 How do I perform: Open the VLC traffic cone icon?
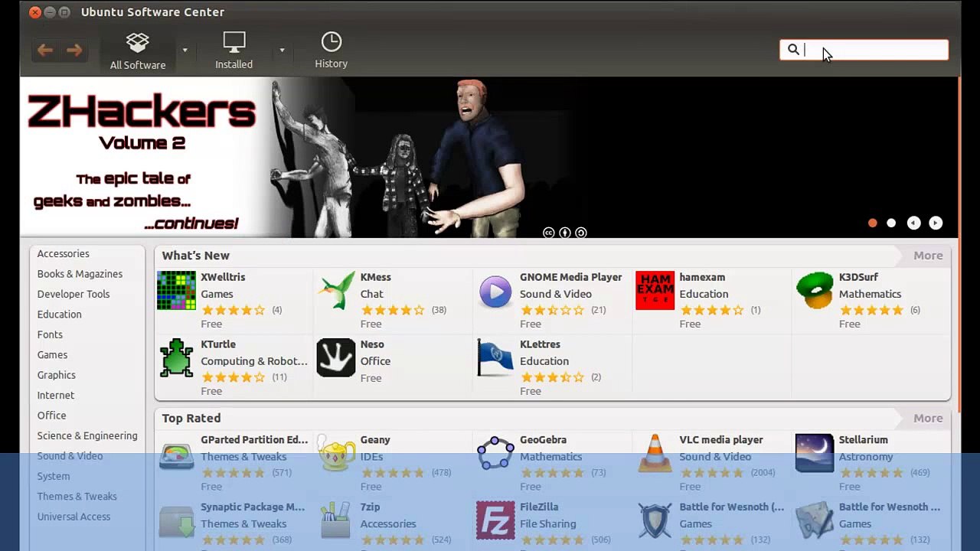point(655,453)
